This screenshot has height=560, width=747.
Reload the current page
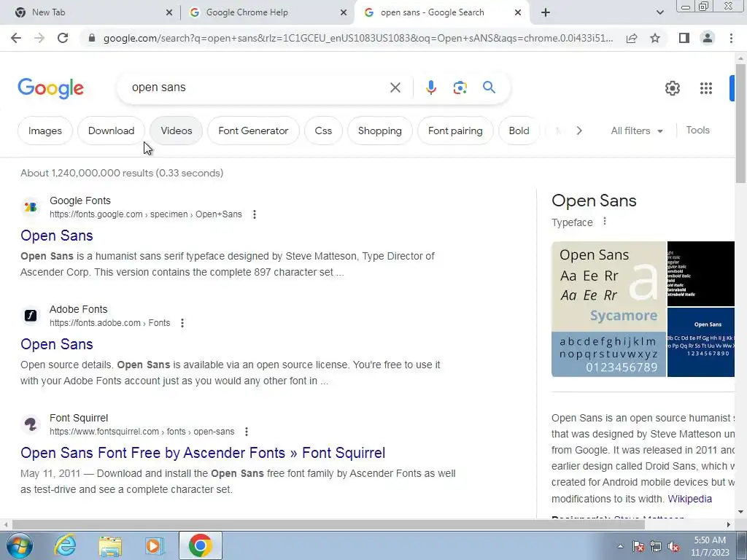pyautogui.click(x=63, y=38)
